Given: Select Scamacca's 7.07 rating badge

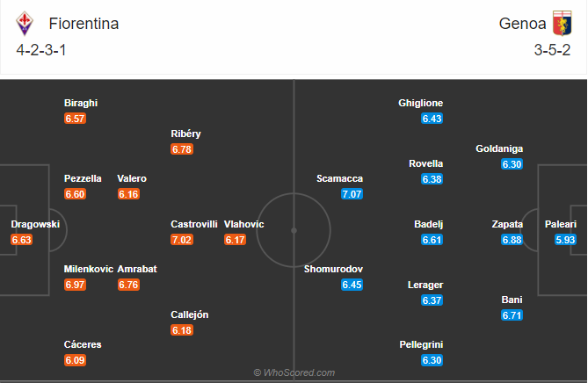Looking at the screenshot, I should 352,194.
